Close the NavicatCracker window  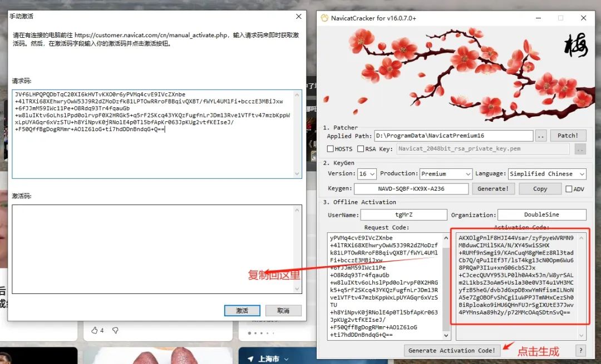pos(583,18)
